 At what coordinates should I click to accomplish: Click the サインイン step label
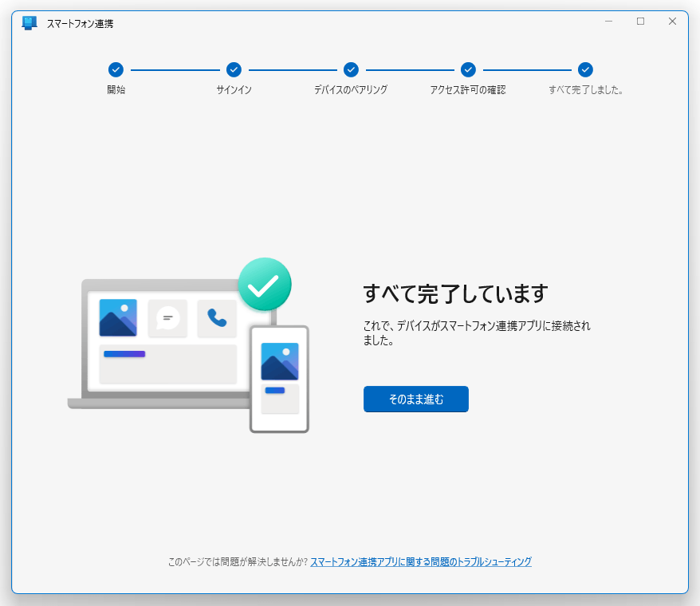(x=234, y=90)
